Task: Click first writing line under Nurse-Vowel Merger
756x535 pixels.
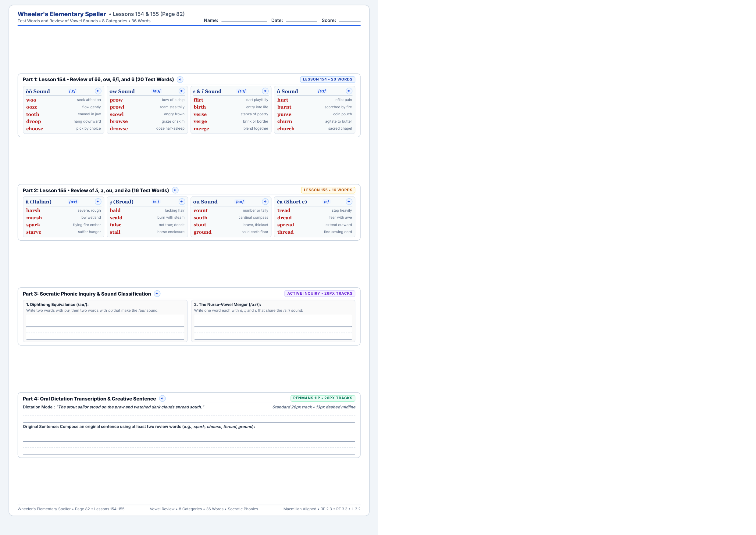Action: point(273,321)
